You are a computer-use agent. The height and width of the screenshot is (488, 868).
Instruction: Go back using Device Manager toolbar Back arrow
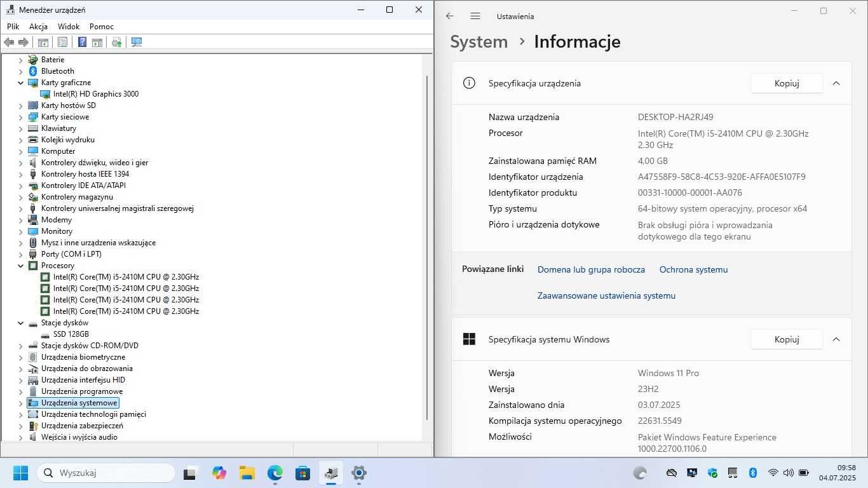9,43
